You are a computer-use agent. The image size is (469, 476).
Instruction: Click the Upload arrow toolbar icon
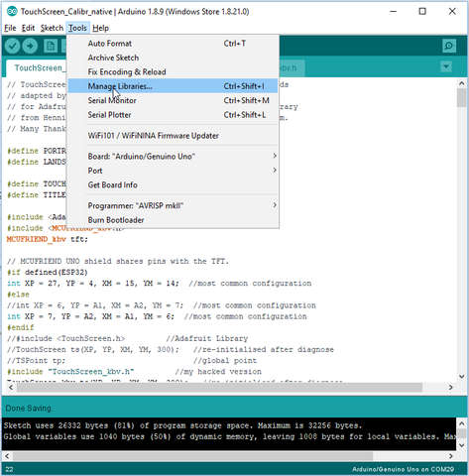pos(30,46)
